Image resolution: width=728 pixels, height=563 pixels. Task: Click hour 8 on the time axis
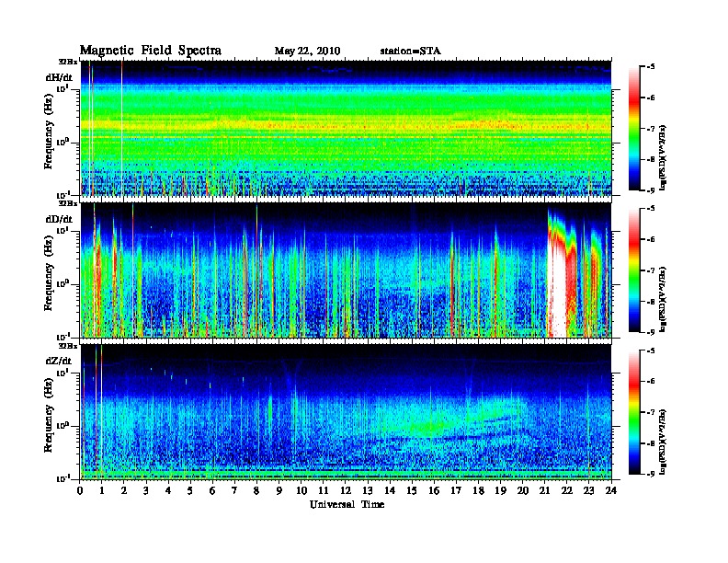click(x=256, y=490)
